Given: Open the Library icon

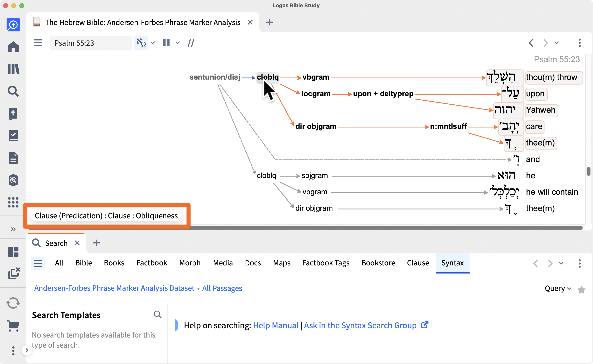Looking at the screenshot, I should tap(13, 69).
